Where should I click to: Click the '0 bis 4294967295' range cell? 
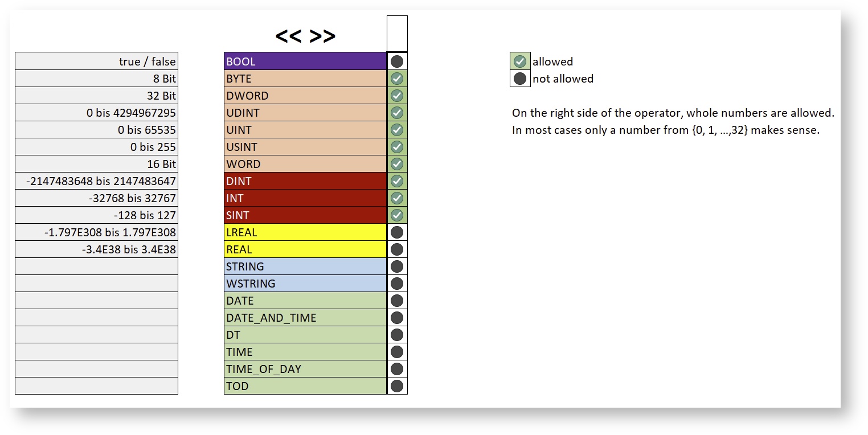coord(96,113)
